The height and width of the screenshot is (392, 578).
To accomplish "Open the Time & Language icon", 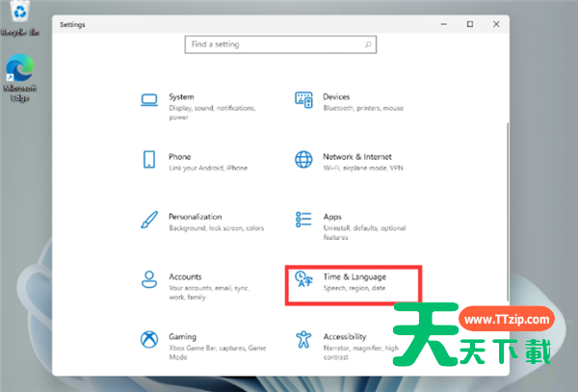I will [303, 279].
